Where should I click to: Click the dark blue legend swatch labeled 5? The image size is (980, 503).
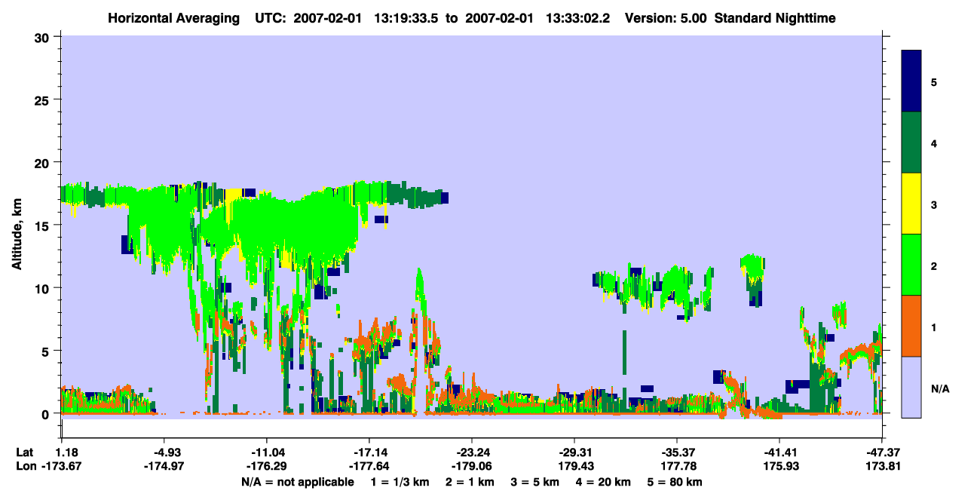911,81
